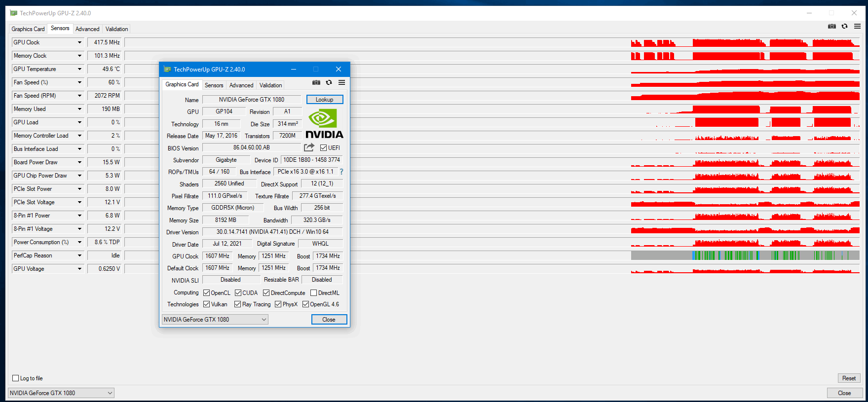Click the Memory Used value 190 MB

(104, 109)
